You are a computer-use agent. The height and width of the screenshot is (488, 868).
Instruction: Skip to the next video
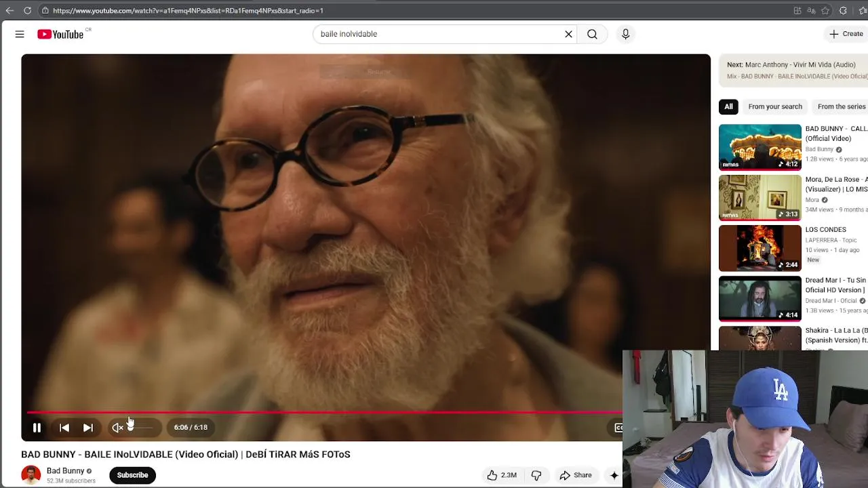88,428
